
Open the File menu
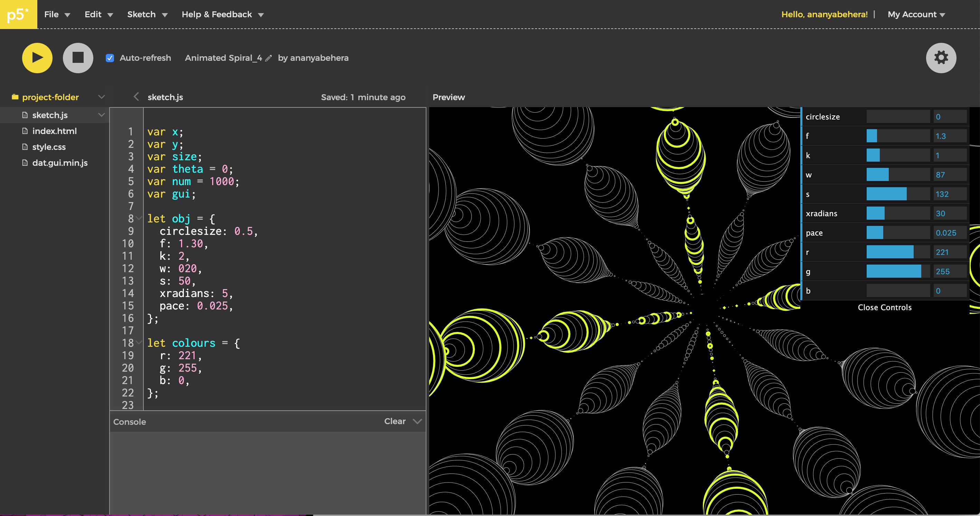57,15
